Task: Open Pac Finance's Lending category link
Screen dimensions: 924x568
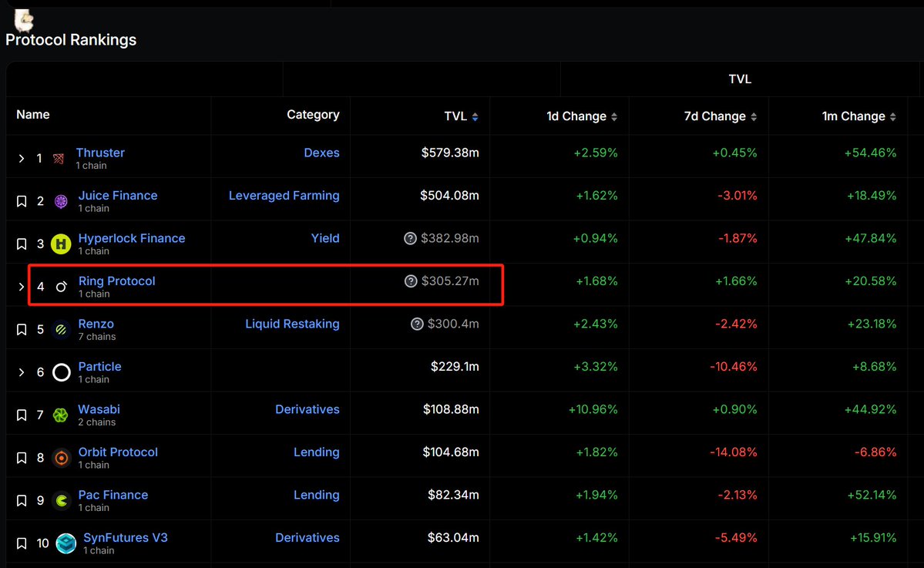Action: (317, 495)
